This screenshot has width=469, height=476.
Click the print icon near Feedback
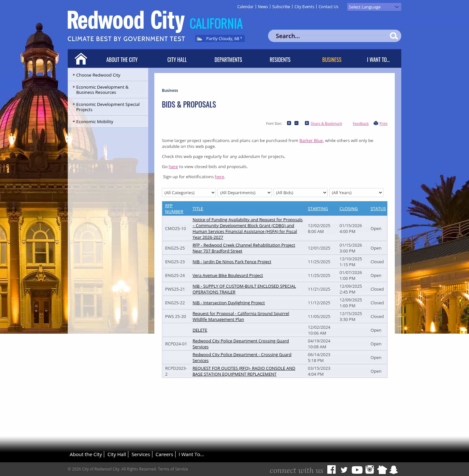pos(376,123)
